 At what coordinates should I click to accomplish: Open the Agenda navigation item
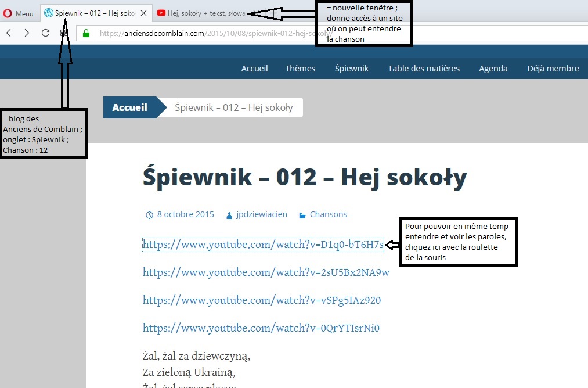point(493,69)
